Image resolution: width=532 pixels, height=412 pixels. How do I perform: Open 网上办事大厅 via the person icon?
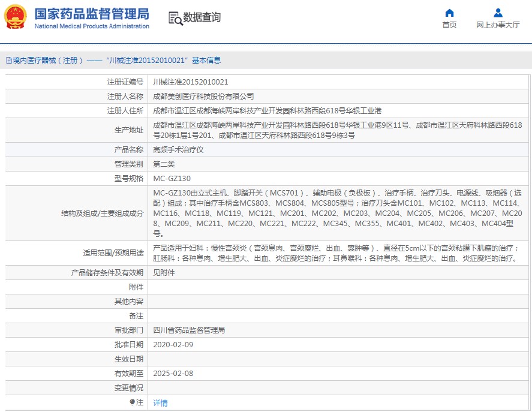498,13
